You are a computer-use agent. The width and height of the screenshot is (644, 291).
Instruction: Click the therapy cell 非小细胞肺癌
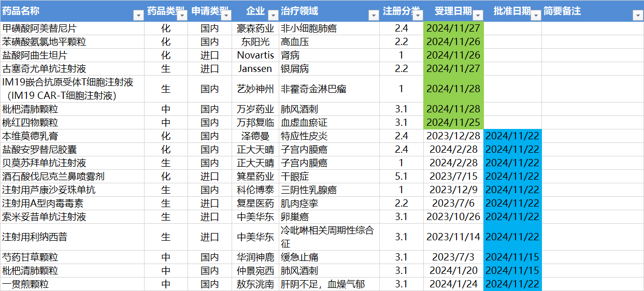click(329, 28)
